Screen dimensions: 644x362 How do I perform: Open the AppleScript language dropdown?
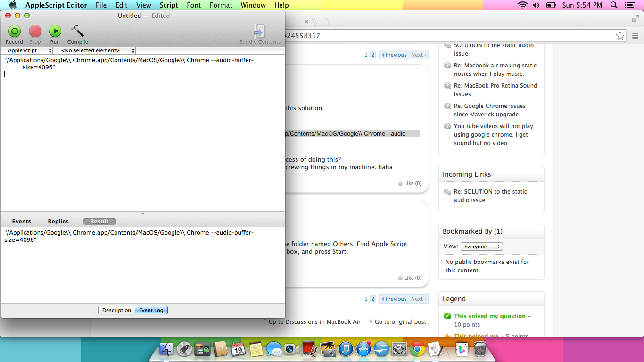coord(27,50)
